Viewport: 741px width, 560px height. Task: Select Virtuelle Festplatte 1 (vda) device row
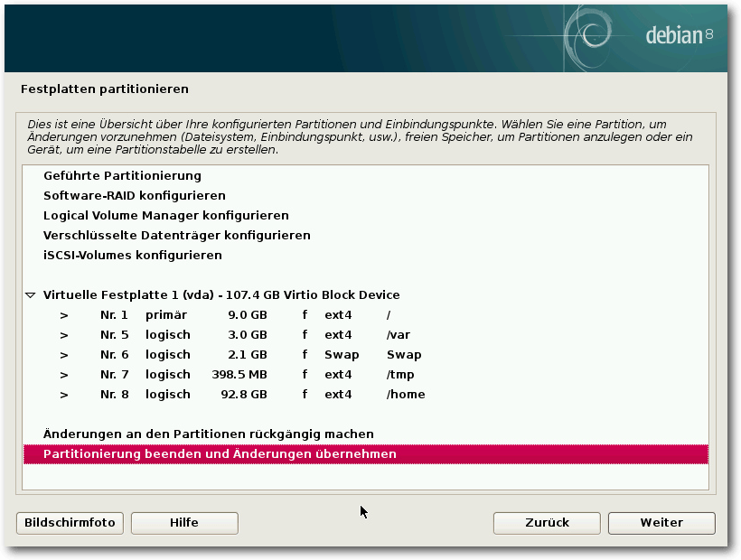pos(366,294)
